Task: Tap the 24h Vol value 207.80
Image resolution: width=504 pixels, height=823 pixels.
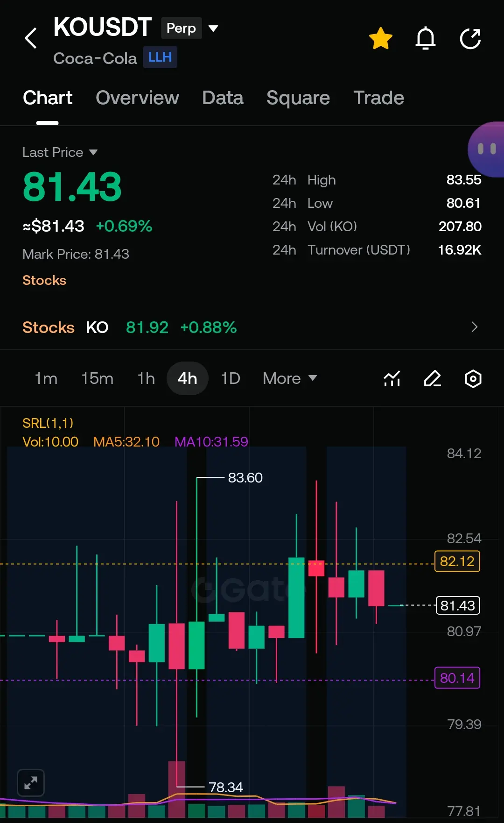Action: coord(460,227)
